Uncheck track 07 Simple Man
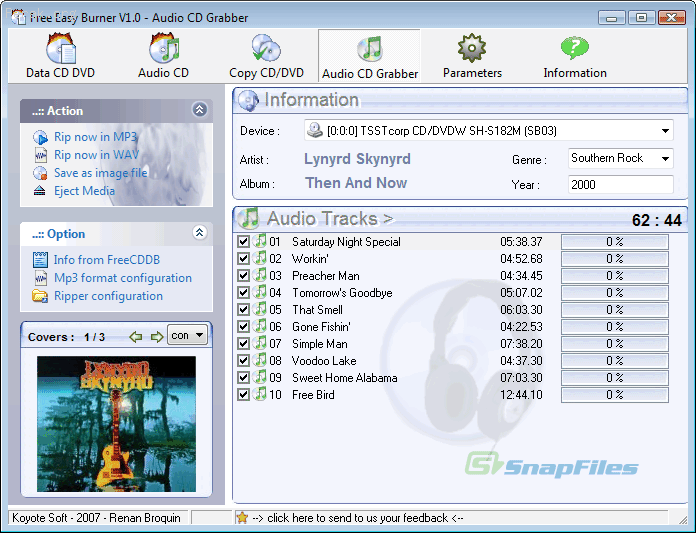 click(243, 343)
